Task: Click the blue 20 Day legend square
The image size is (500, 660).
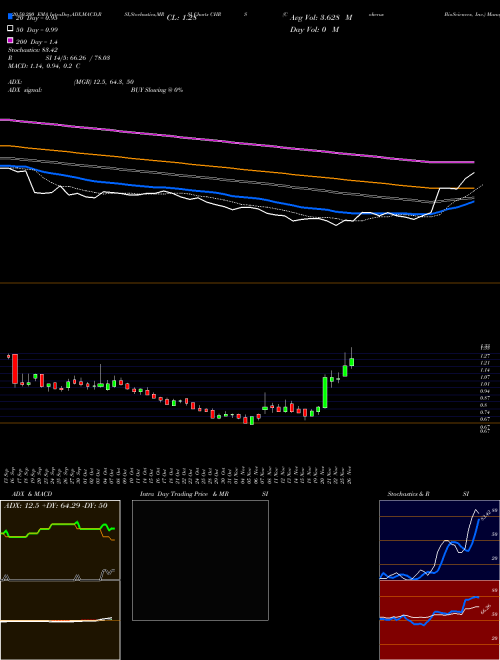Action: 10,16
